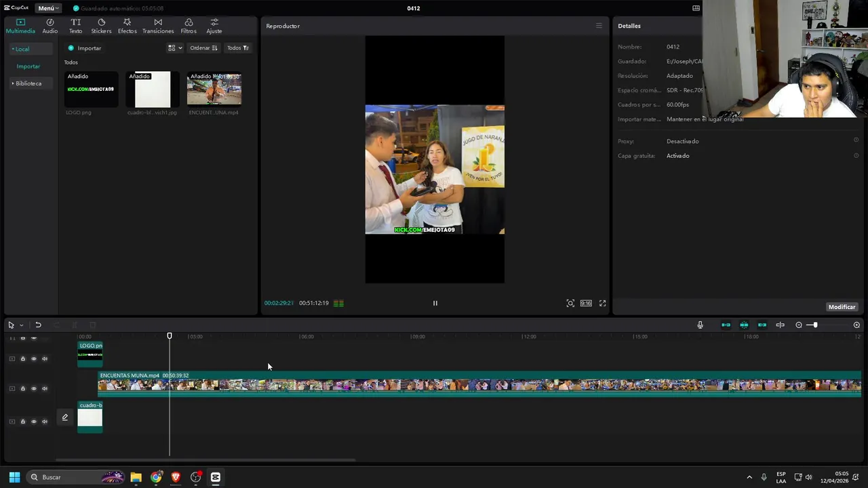Select the pointer selection tool
868x488 pixels.
coord(11,325)
